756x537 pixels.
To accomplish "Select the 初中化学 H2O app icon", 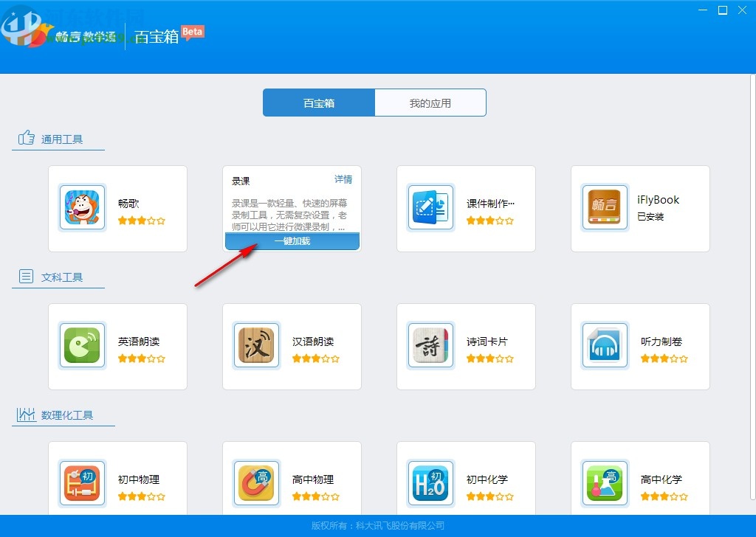I will point(430,484).
